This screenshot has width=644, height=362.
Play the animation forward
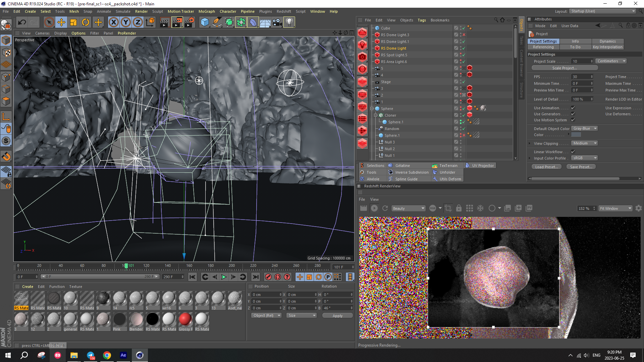(224, 277)
